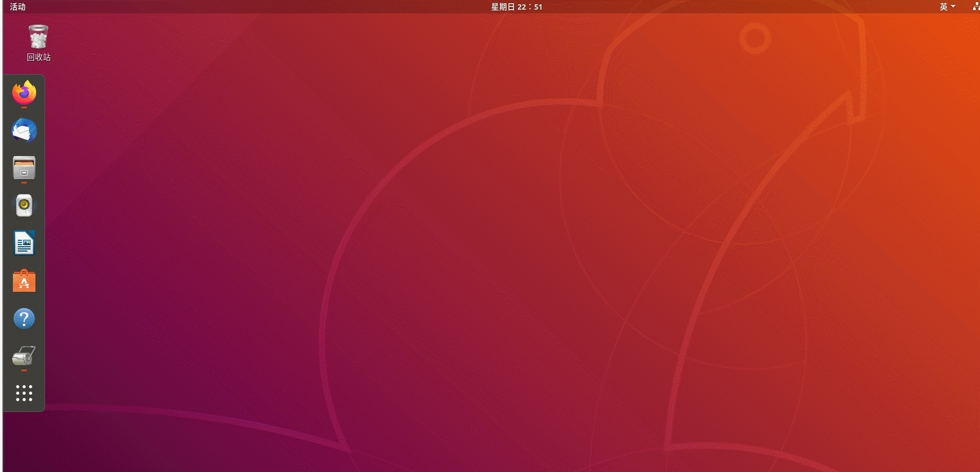Show all applications grid
Viewport: 980px width, 472px height.
click(x=24, y=393)
